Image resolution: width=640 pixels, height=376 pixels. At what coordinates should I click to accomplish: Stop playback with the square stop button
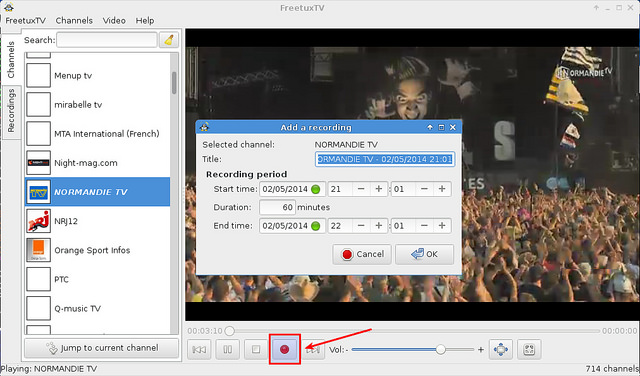point(256,349)
